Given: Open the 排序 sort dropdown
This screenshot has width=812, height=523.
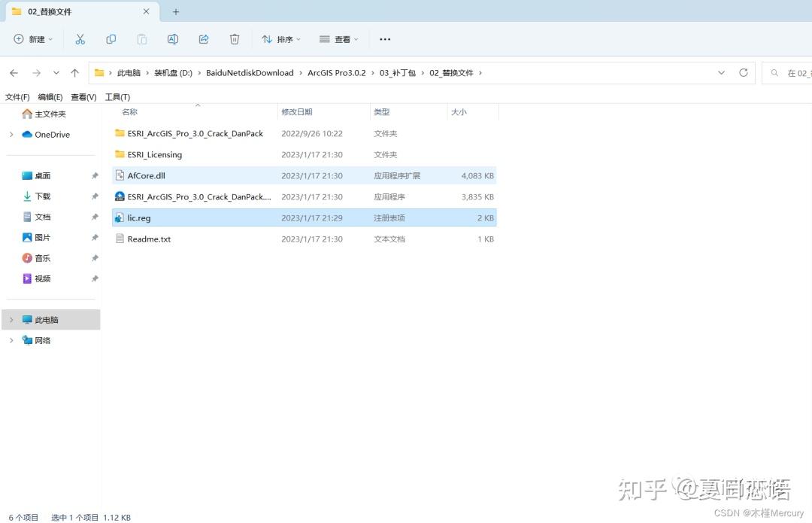Looking at the screenshot, I should point(280,39).
